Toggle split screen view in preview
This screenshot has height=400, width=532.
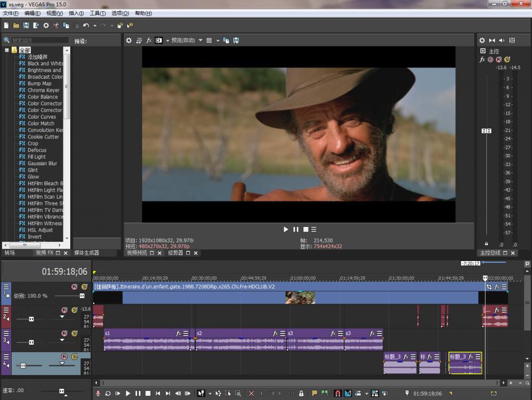click(159, 40)
